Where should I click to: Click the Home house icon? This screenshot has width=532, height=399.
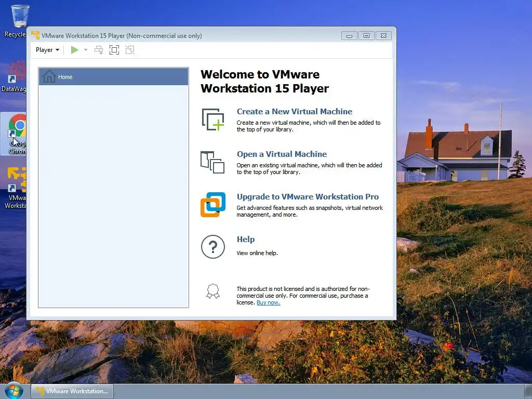tap(49, 76)
